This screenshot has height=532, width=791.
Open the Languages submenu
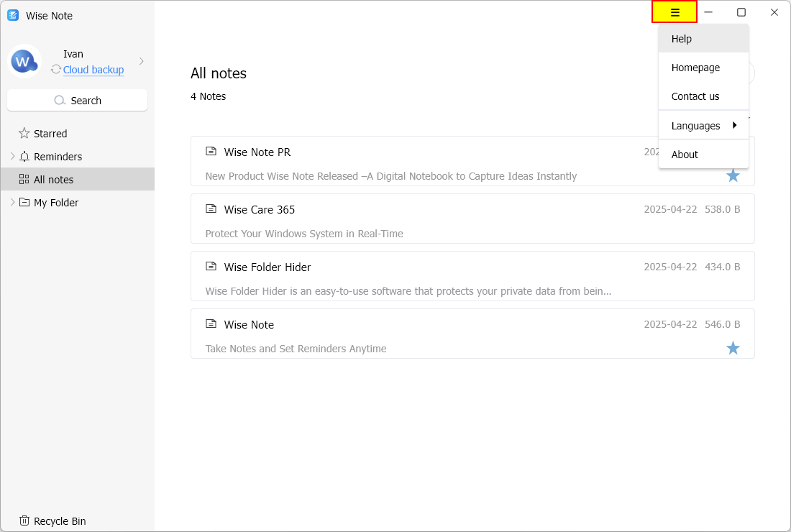(703, 126)
